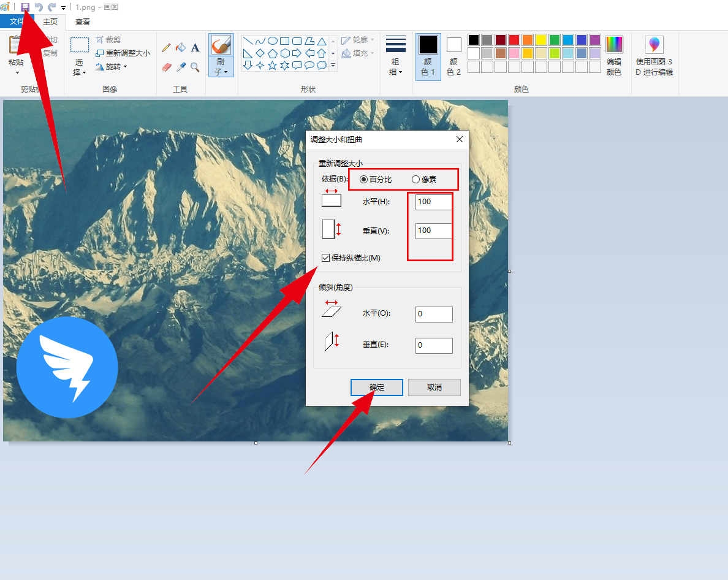
Task: Select the Text tool
Action: 195,47
